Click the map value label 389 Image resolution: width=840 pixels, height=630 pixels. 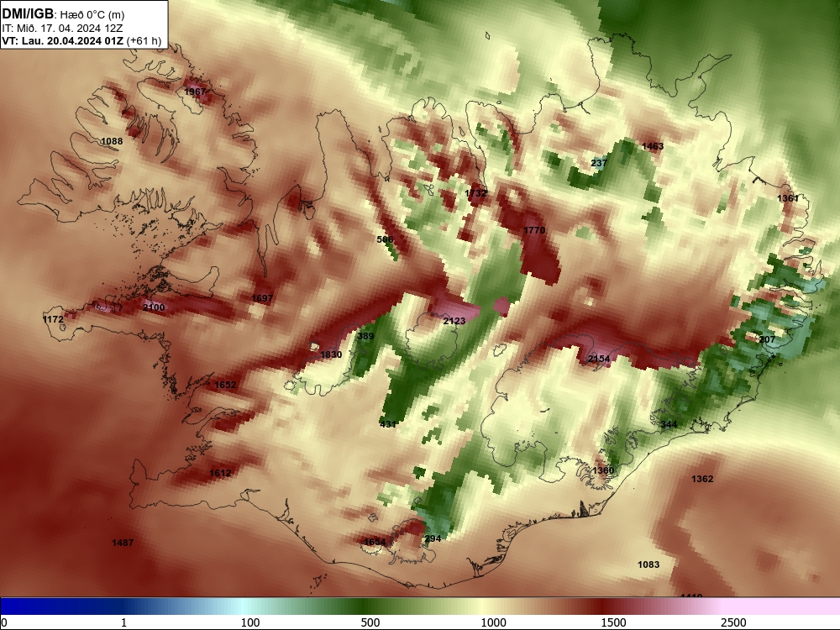point(365,337)
